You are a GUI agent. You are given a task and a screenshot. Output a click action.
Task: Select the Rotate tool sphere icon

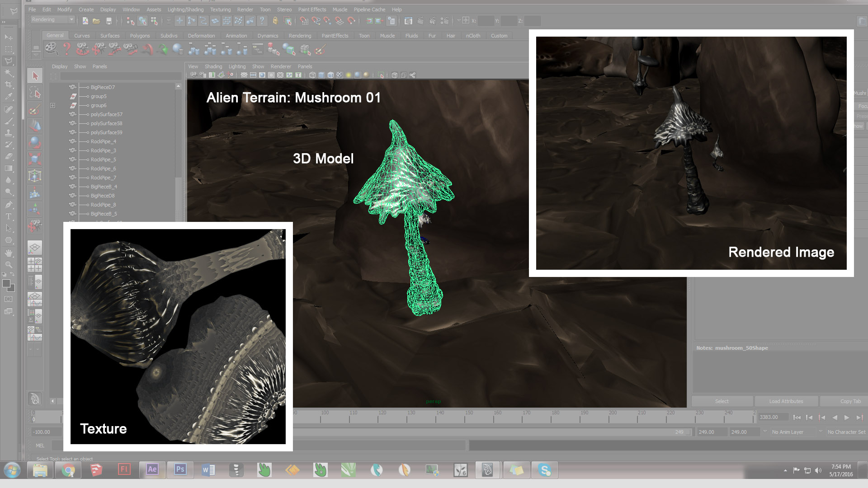(x=35, y=142)
